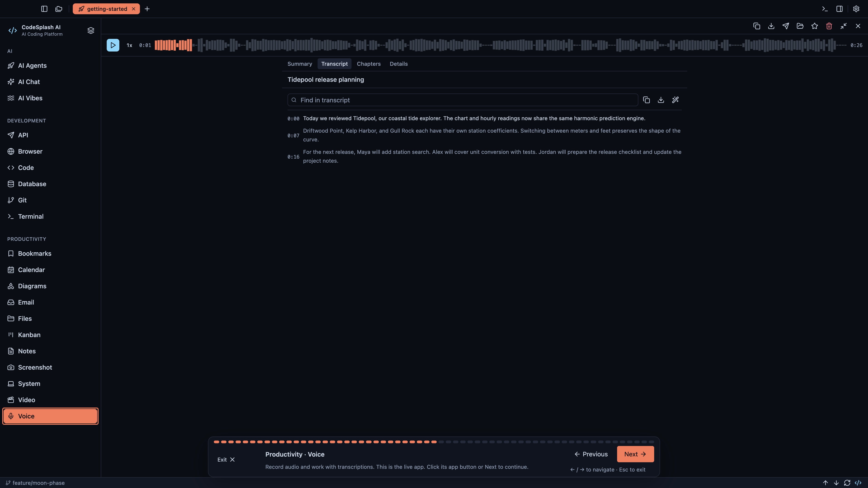Screen dimensions: 868x488
Task: Change the 1x playback speed
Action: pyautogui.click(x=129, y=45)
